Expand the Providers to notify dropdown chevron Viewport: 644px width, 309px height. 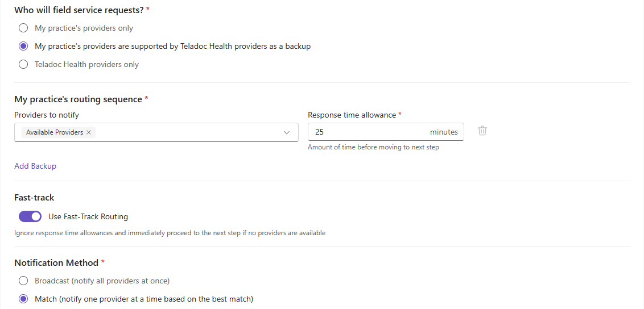tap(287, 132)
